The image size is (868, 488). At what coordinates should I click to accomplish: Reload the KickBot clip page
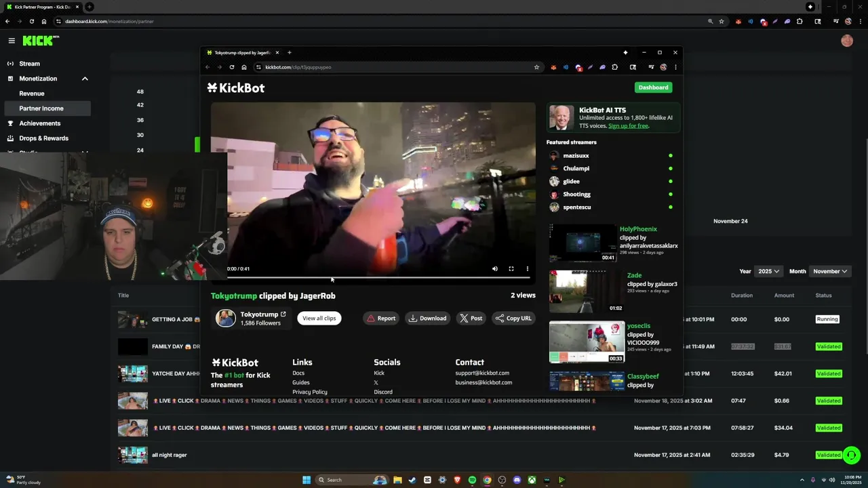point(232,67)
